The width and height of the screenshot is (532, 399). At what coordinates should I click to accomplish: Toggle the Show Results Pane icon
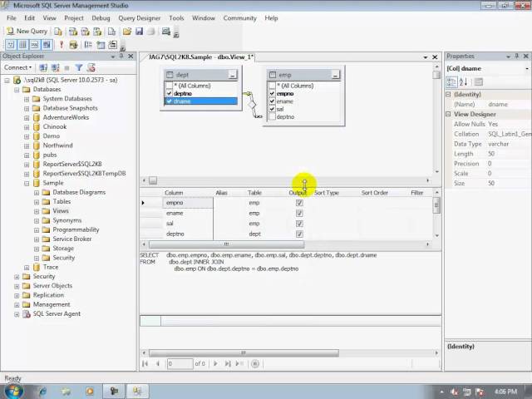pyautogui.click(x=47, y=44)
